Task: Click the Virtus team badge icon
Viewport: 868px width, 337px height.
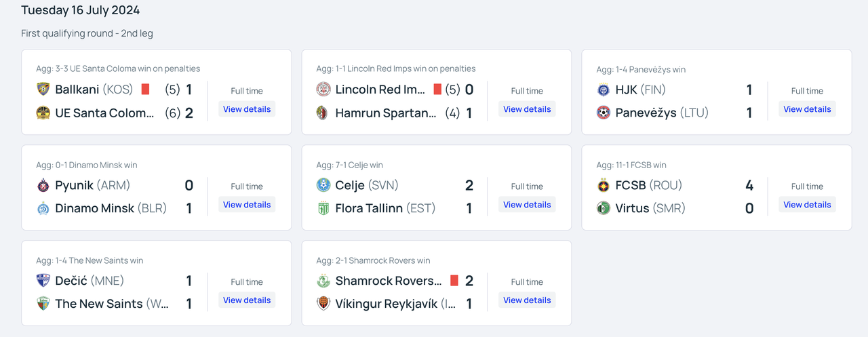Action: point(604,209)
